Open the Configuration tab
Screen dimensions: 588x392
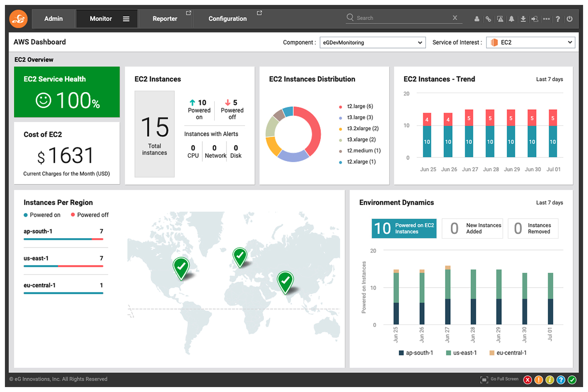pyautogui.click(x=228, y=19)
